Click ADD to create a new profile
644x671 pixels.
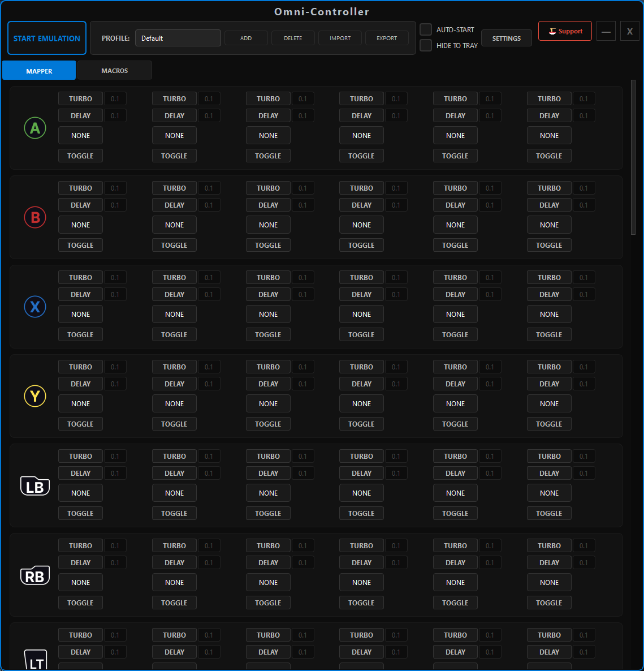pos(246,38)
